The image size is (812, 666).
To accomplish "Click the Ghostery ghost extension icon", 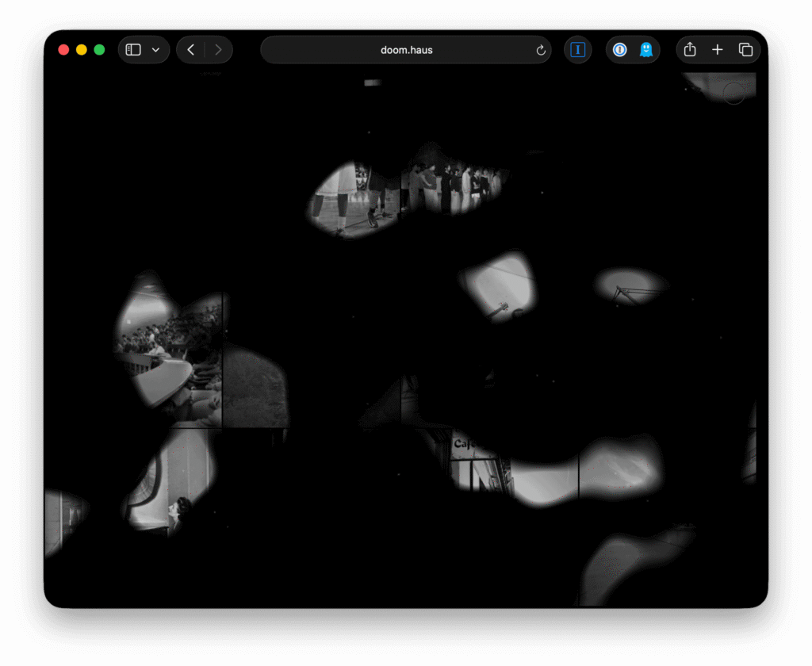I will [646, 50].
